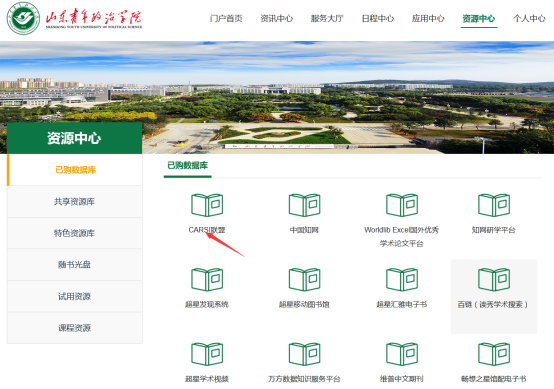Viewport: 554px width, 389px height.
Task: Open the CARSI联盟 book icon
Action: coord(207,205)
